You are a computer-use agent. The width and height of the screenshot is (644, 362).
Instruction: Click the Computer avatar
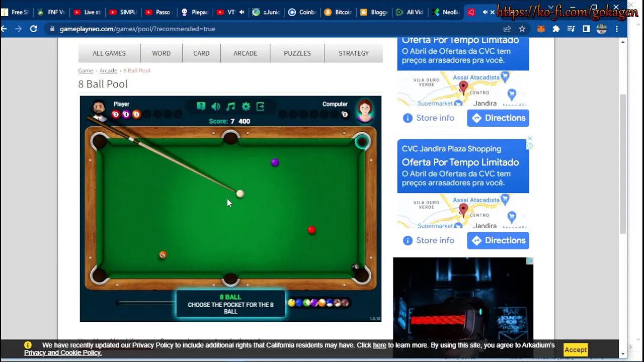pos(365,110)
